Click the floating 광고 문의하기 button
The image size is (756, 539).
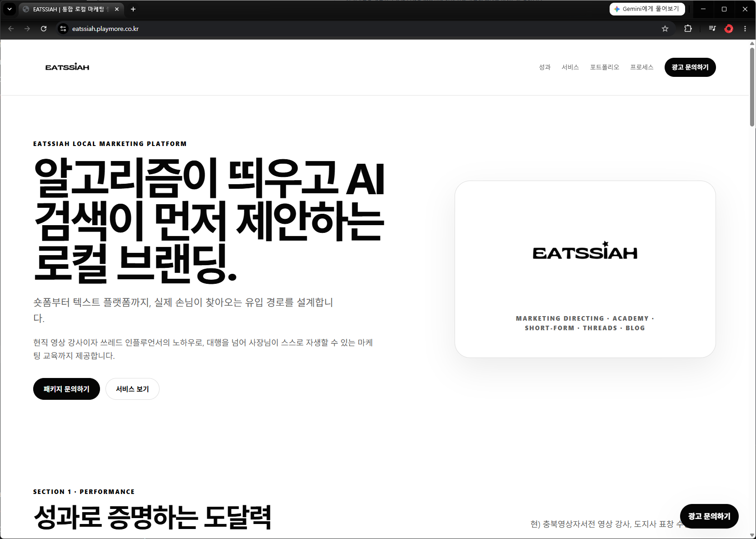point(709,516)
